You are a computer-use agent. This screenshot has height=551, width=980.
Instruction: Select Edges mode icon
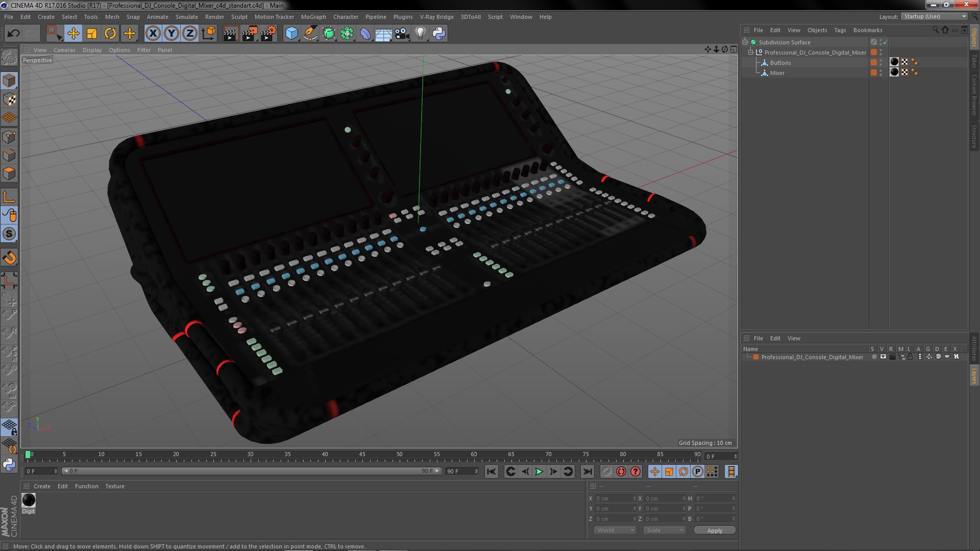(x=9, y=155)
